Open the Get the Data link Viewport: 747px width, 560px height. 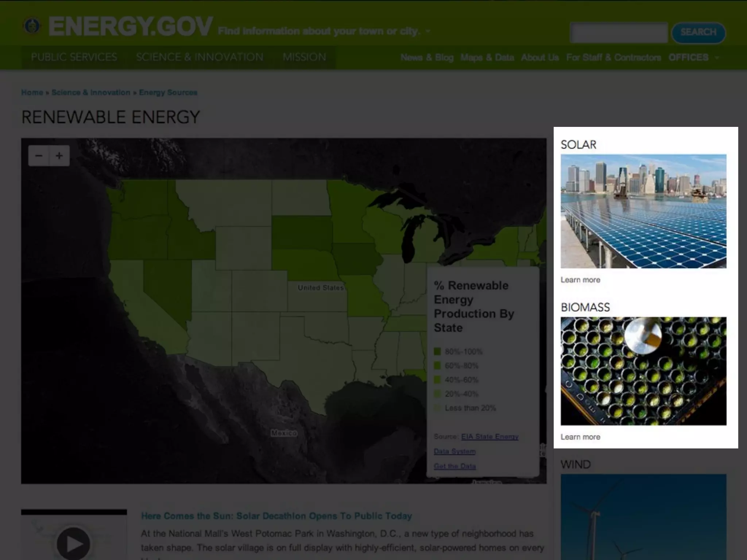coord(454,466)
